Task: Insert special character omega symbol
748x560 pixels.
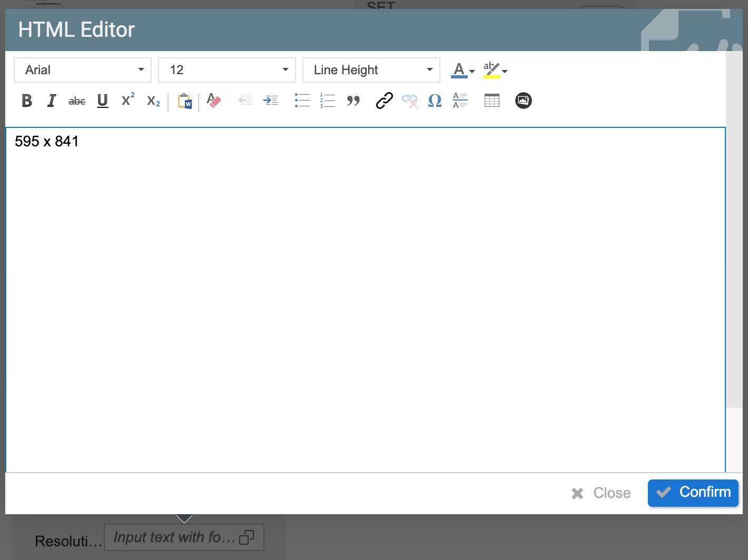Action: pos(435,101)
